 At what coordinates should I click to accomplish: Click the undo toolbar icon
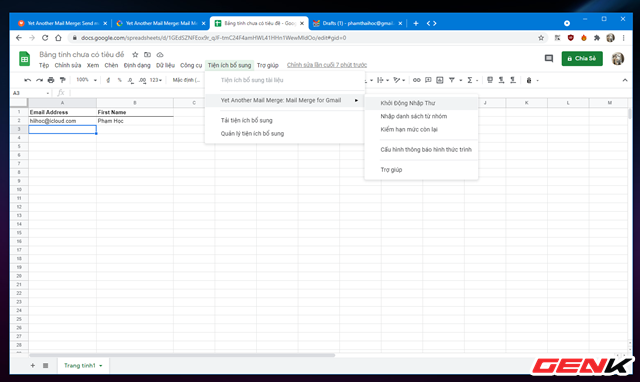click(x=27, y=80)
